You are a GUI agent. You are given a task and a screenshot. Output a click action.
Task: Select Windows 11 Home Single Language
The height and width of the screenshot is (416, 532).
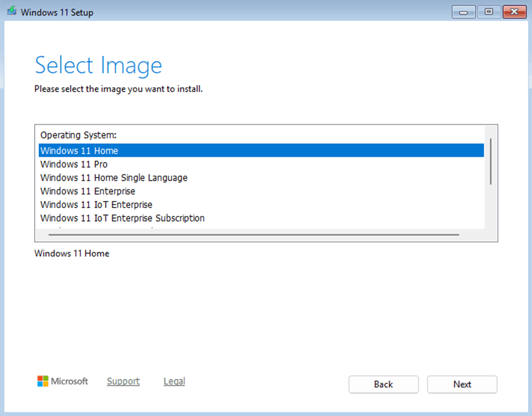(x=114, y=178)
